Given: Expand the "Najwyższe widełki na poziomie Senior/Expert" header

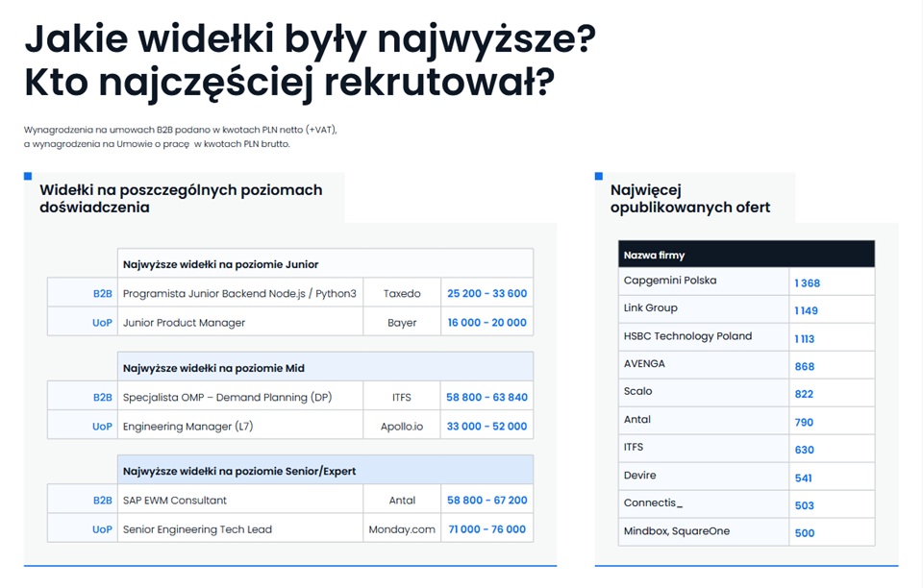Looking at the screenshot, I should [240, 470].
